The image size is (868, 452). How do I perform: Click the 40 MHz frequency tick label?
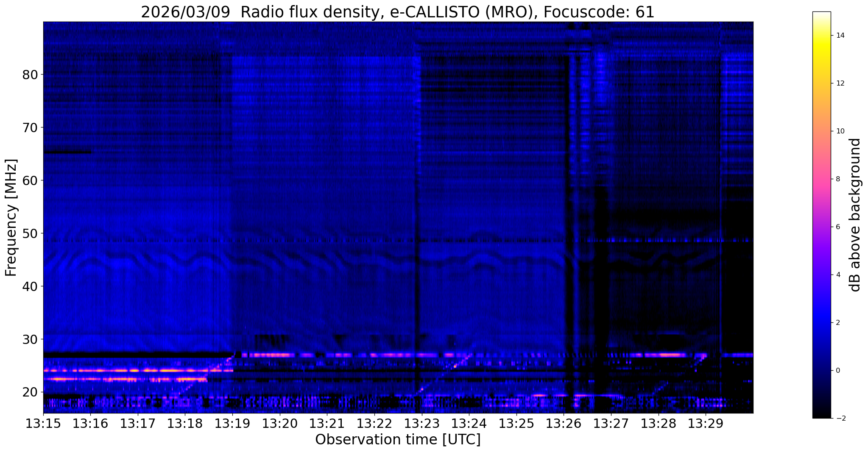[x=30, y=286]
